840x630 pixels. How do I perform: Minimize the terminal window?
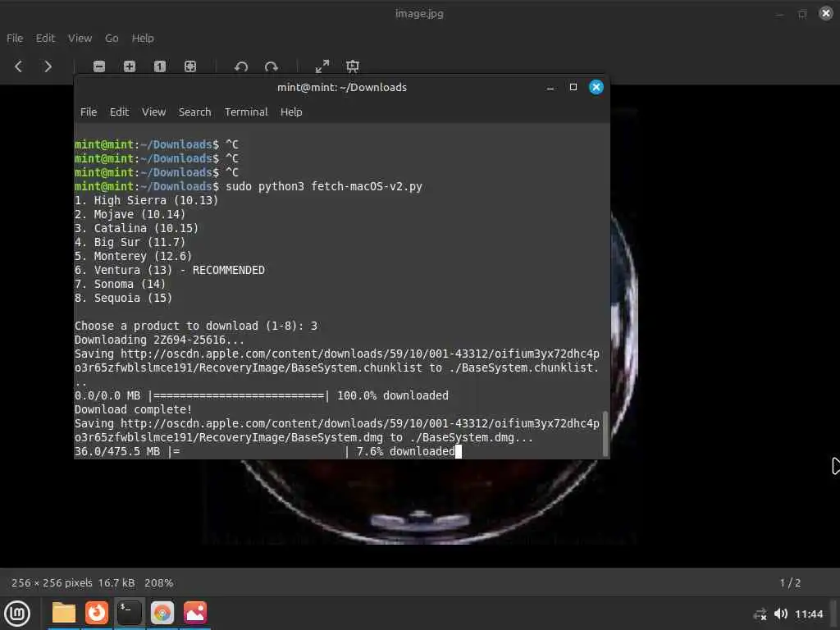coord(550,87)
